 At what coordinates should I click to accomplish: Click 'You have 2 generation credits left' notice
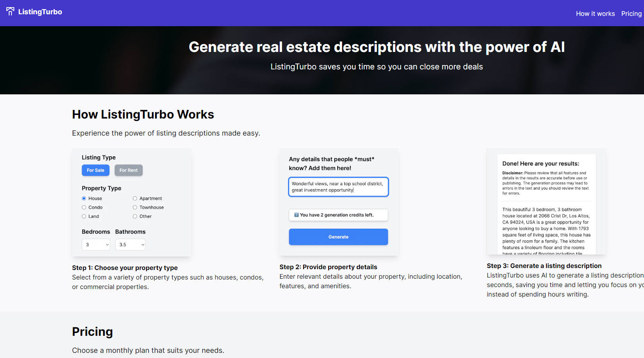338,215
